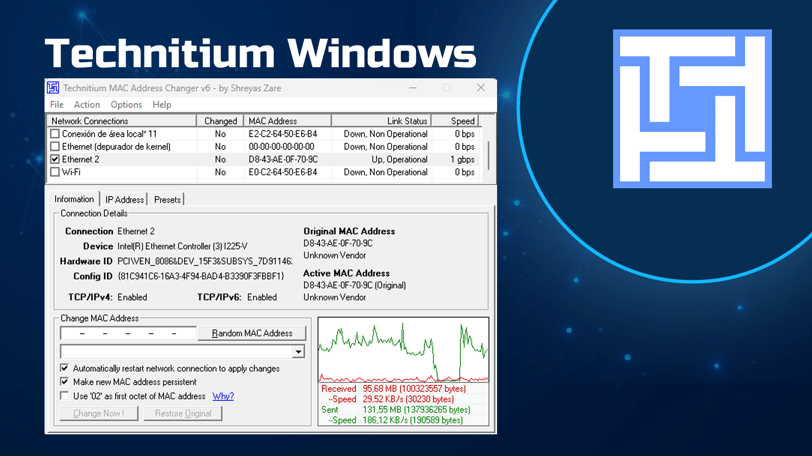Click the large Technitium logo on the right
812x456 pixels.
692,109
